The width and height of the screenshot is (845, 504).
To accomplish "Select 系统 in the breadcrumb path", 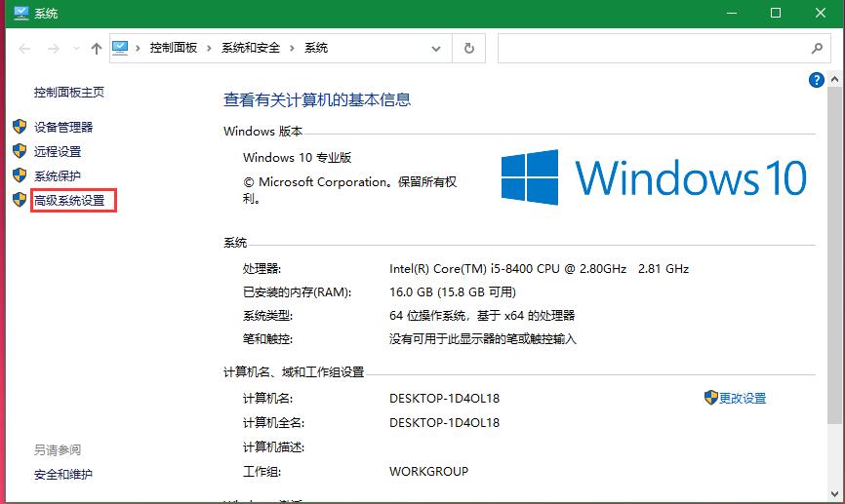I will (316, 48).
